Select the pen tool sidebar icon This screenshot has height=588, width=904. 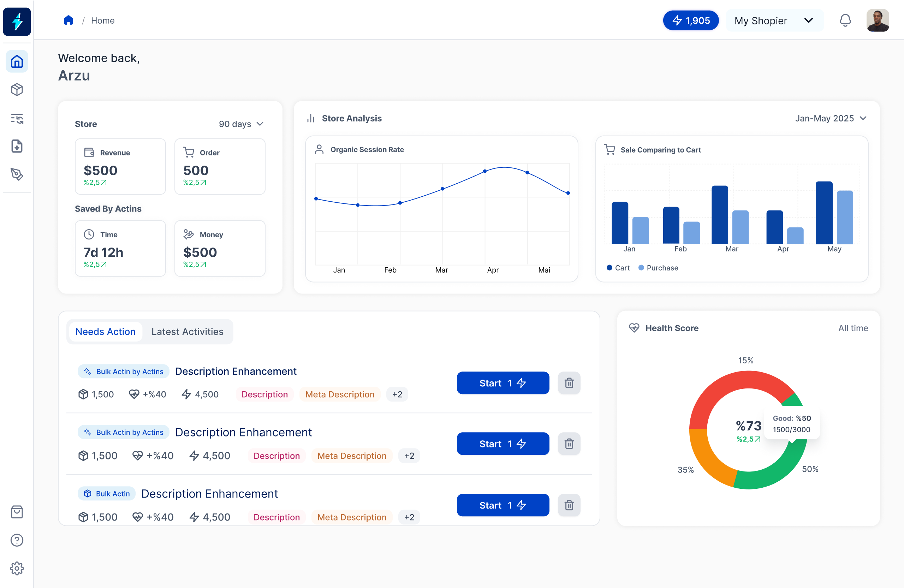point(17,174)
